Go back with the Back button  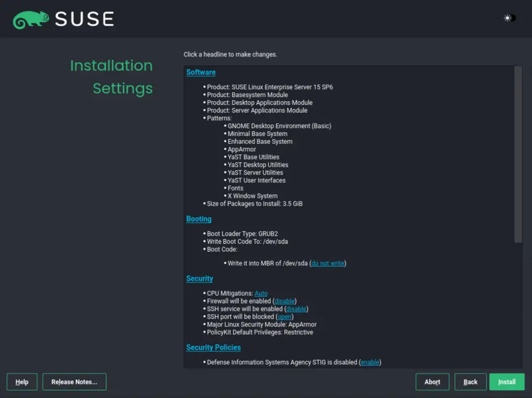pyautogui.click(x=470, y=381)
